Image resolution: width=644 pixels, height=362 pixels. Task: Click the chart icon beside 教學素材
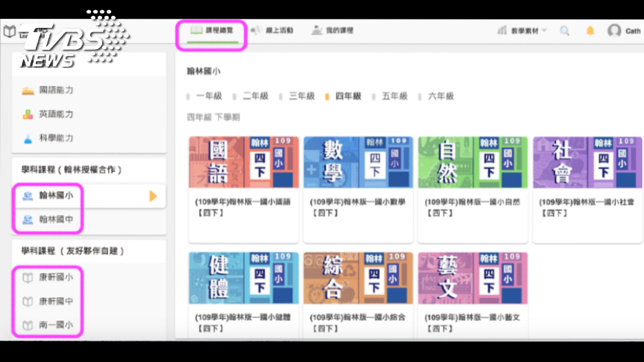(502, 30)
